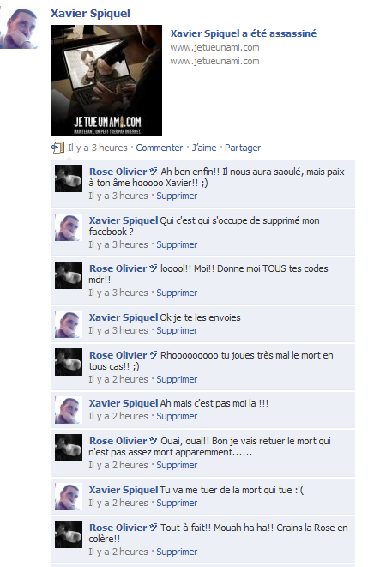Click Supprimer under 'Tu va me tuer' comment
This screenshot has height=567, width=392.
pos(177,503)
